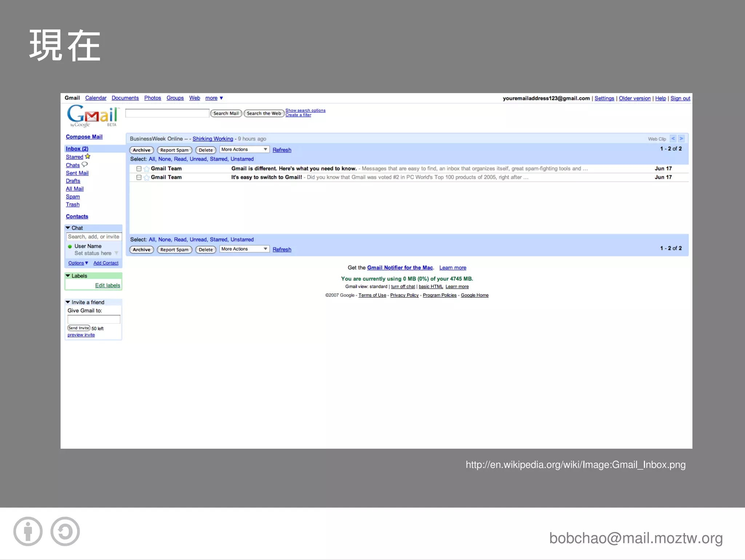Open the bottom More Actions dropdown
The height and width of the screenshot is (560, 745).
pyautogui.click(x=244, y=249)
